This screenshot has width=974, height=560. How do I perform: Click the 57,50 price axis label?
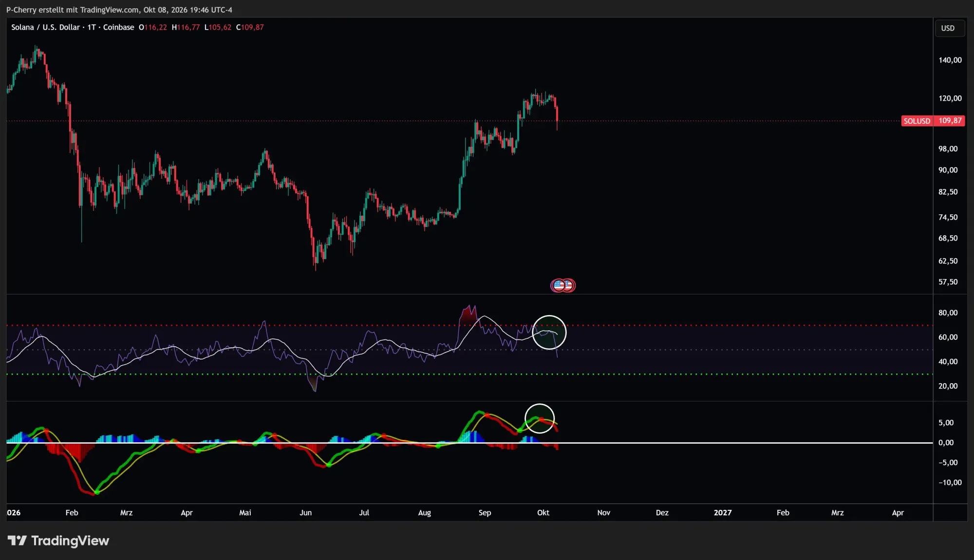point(948,282)
